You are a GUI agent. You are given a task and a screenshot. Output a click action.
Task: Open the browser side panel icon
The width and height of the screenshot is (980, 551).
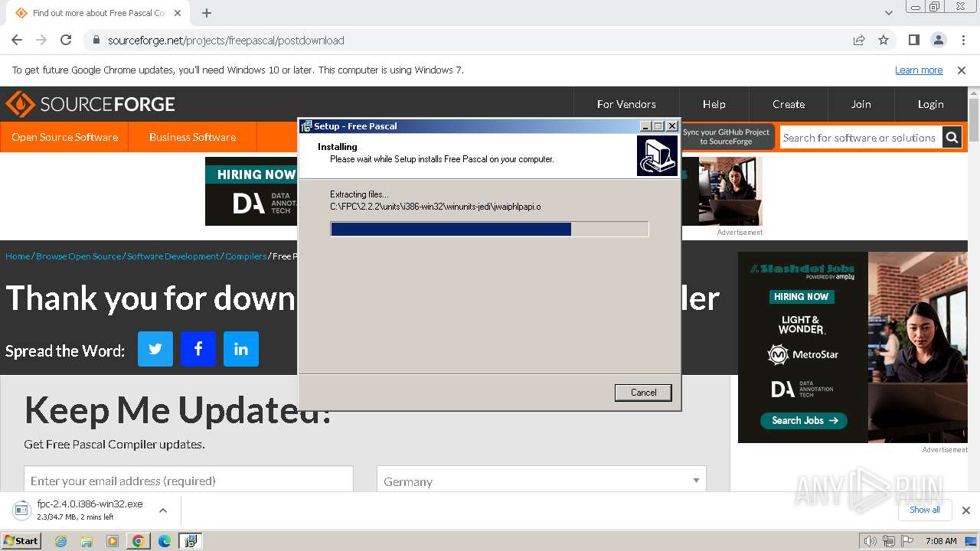(x=914, y=40)
